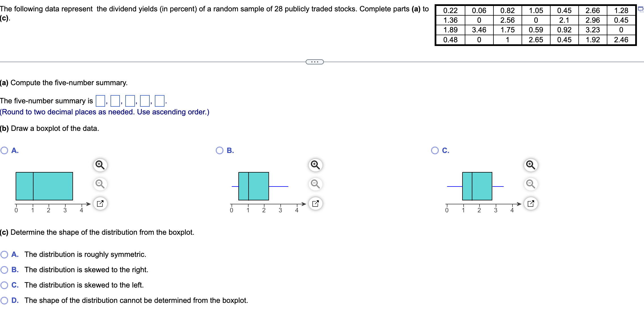Zoom out on boxplot C graph
Image resolution: width=644 pixels, height=325 pixels.
click(x=531, y=184)
